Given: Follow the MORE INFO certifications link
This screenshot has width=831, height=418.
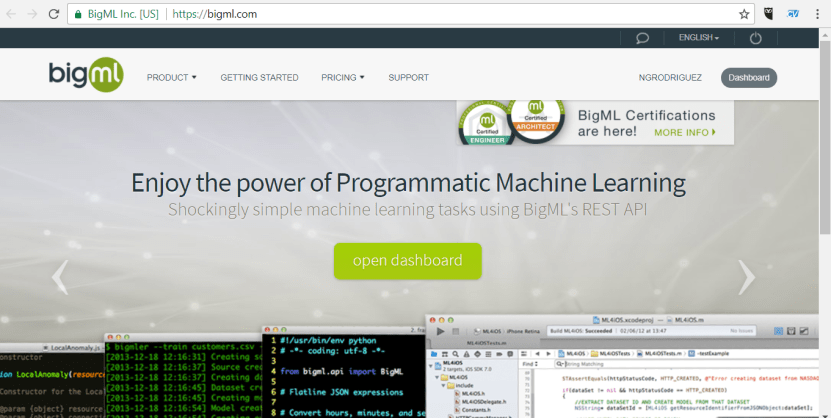Looking at the screenshot, I should tap(685, 132).
